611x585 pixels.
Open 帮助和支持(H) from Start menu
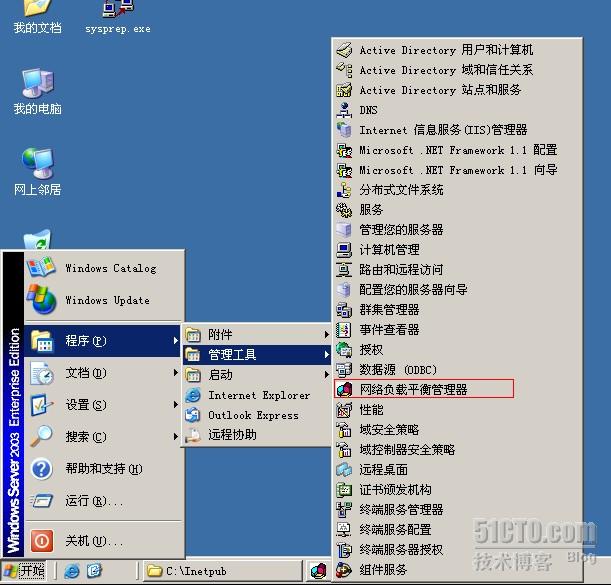point(103,469)
